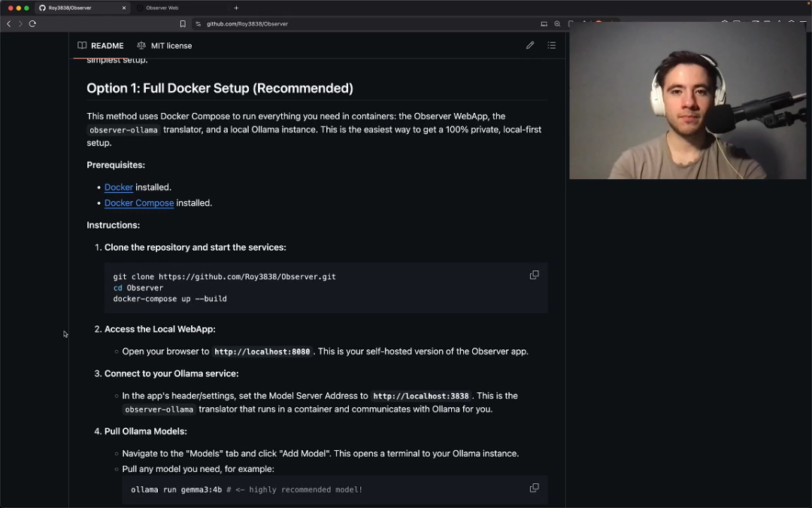Click the docker-compose up --build line

tap(170, 299)
